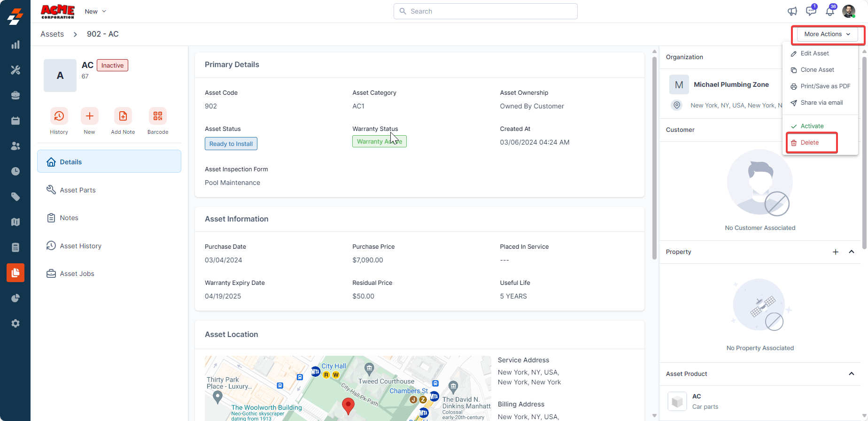This screenshot has width=868, height=421.
Task: Select Delete from the actions menu
Action: [810, 143]
